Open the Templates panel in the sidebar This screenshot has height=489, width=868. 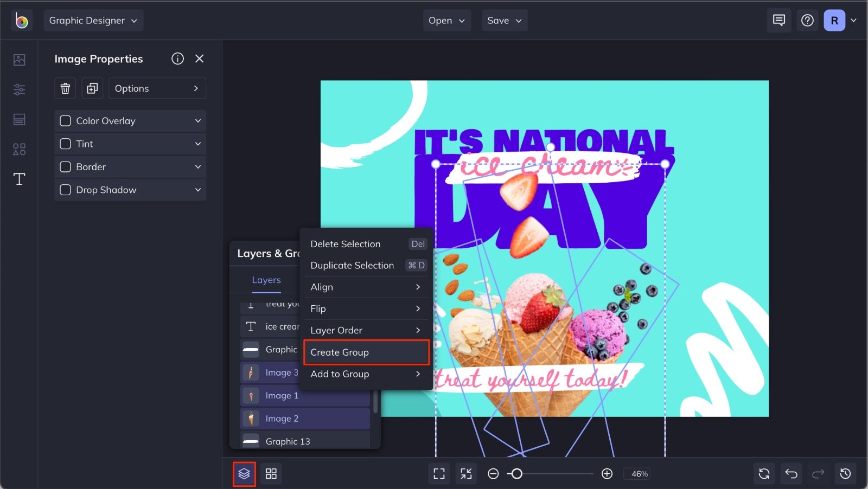click(x=18, y=119)
